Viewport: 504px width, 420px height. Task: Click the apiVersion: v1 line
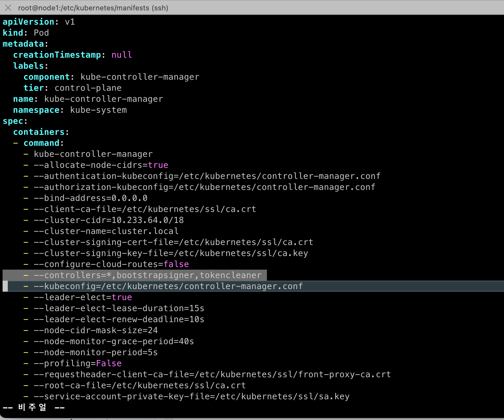(x=39, y=22)
